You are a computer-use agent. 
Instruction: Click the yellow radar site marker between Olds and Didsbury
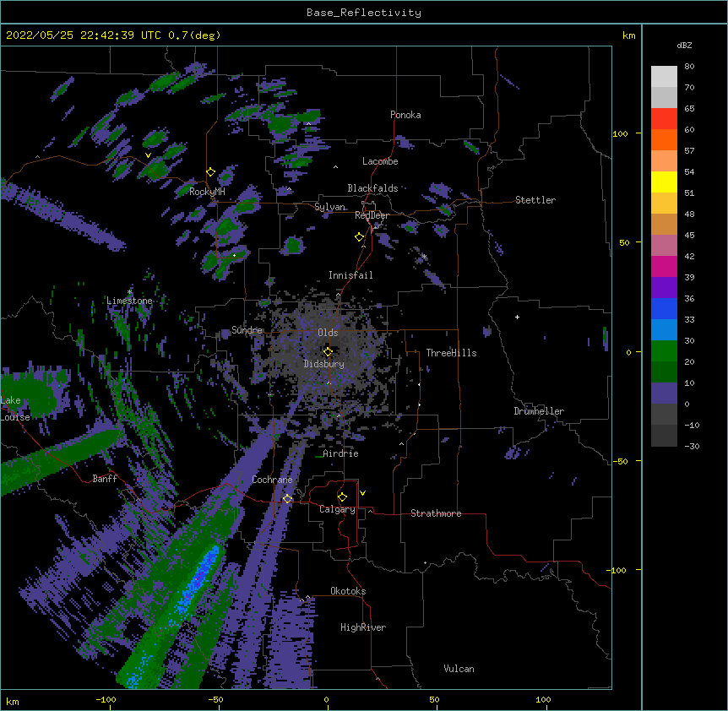pos(328,351)
